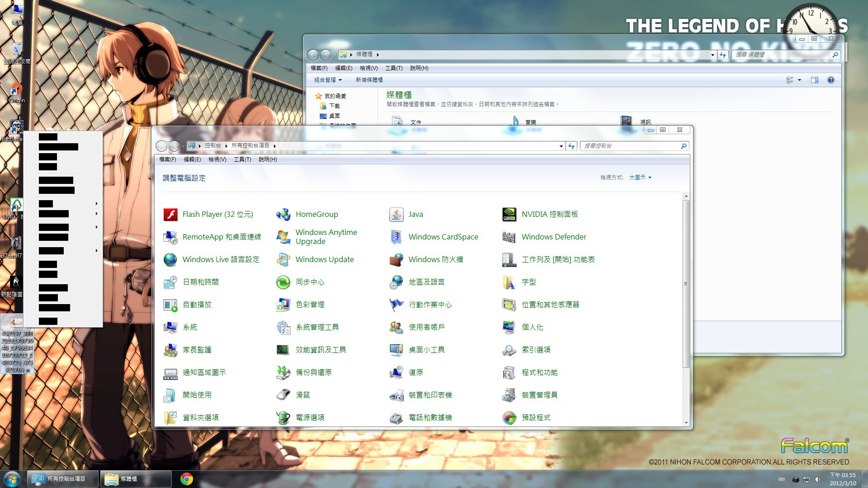Click help icon in 媒體櫃 toolbar
868x488 pixels.
pos(830,80)
